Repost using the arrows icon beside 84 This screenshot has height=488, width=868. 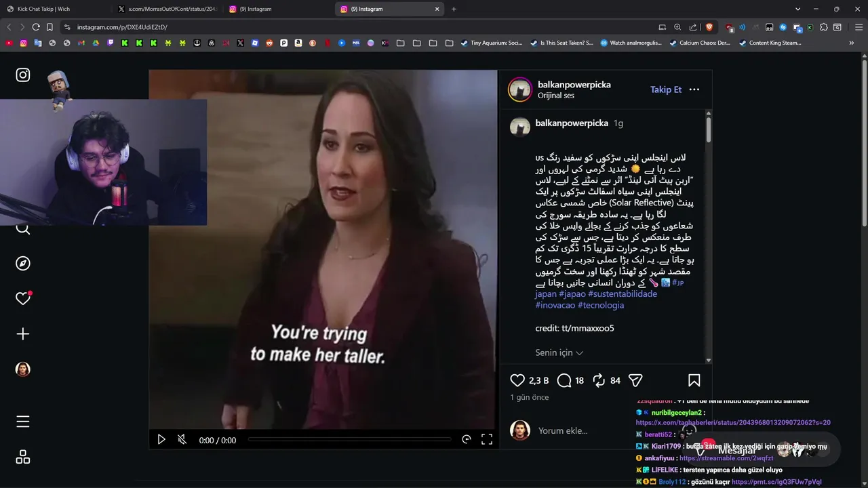point(599,380)
